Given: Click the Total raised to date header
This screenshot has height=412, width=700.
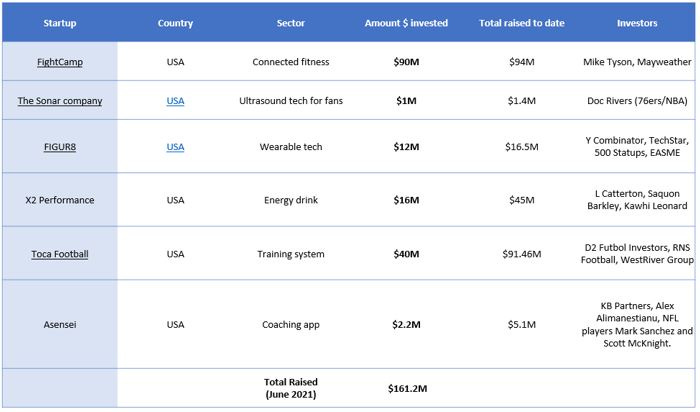Looking at the screenshot, I should click(522, 23).
